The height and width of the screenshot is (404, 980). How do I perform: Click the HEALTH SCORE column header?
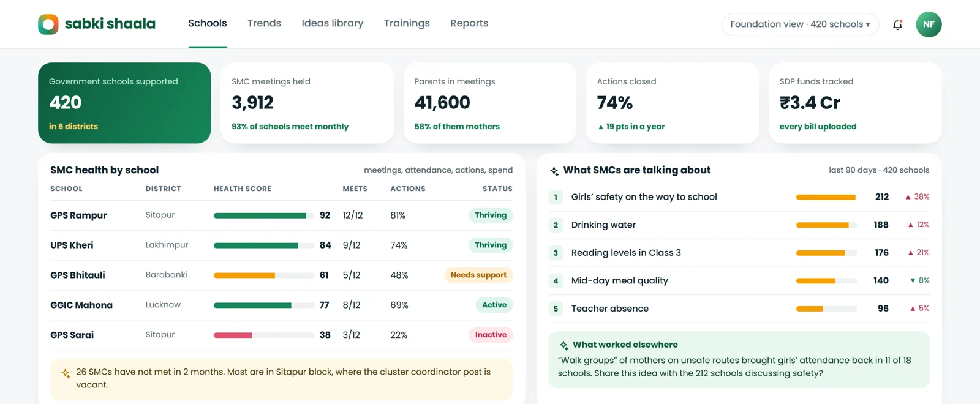pos(243,189)
